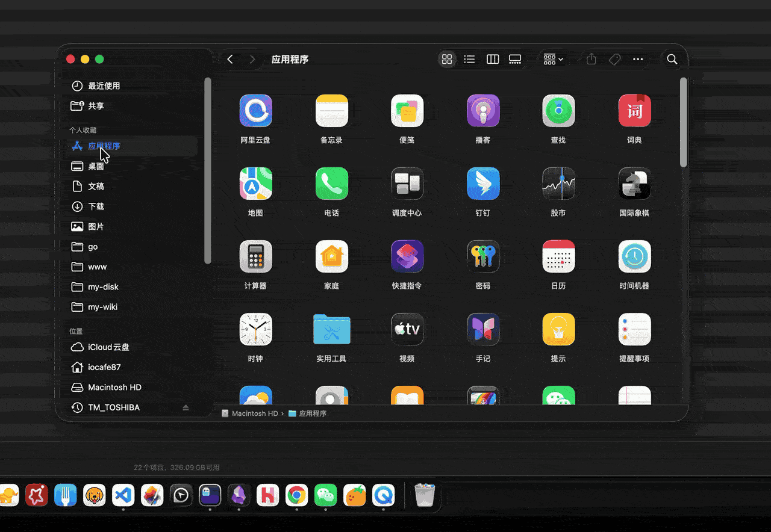
Task: Select the 日历 calendar app icon
Action: [558, 256]
